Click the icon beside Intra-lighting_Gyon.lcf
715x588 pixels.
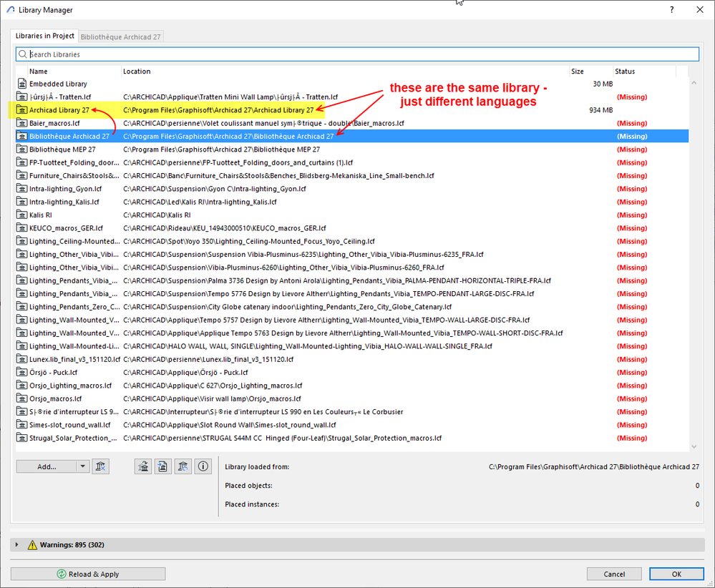pos(22,189)
